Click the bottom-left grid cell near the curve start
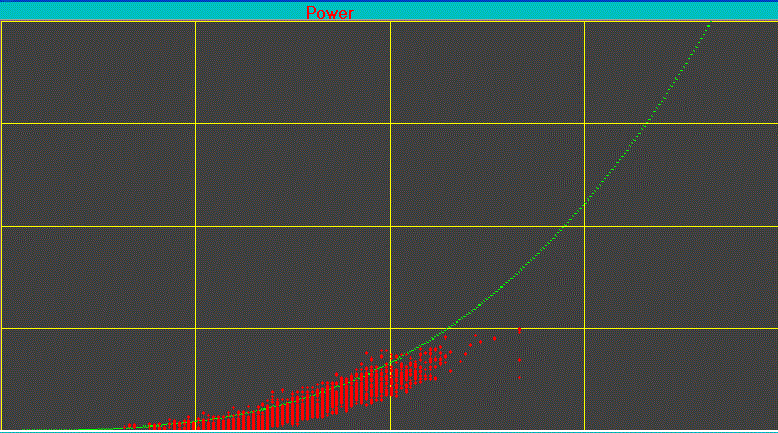The image size is (778, 433). [98, 380]
